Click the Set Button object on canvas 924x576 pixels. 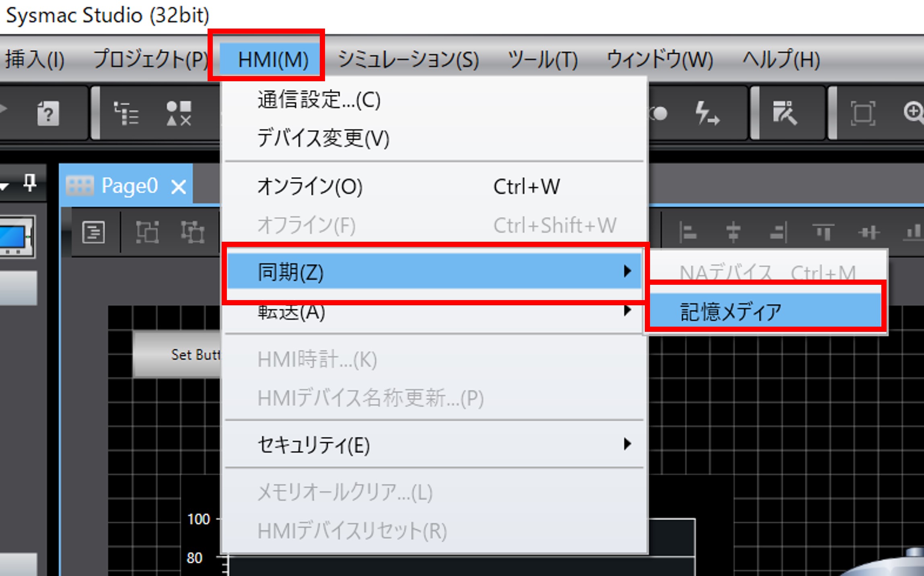point(177,354)
